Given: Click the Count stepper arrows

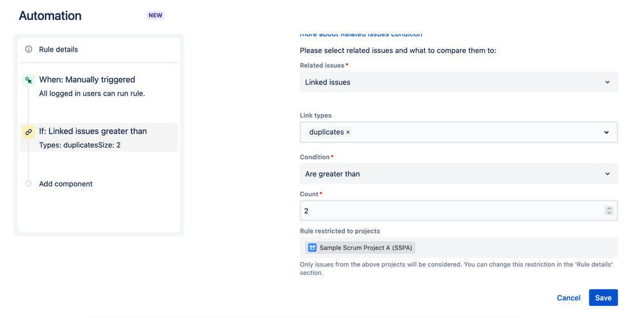Looking at the screenshot, I should (609, 211).
